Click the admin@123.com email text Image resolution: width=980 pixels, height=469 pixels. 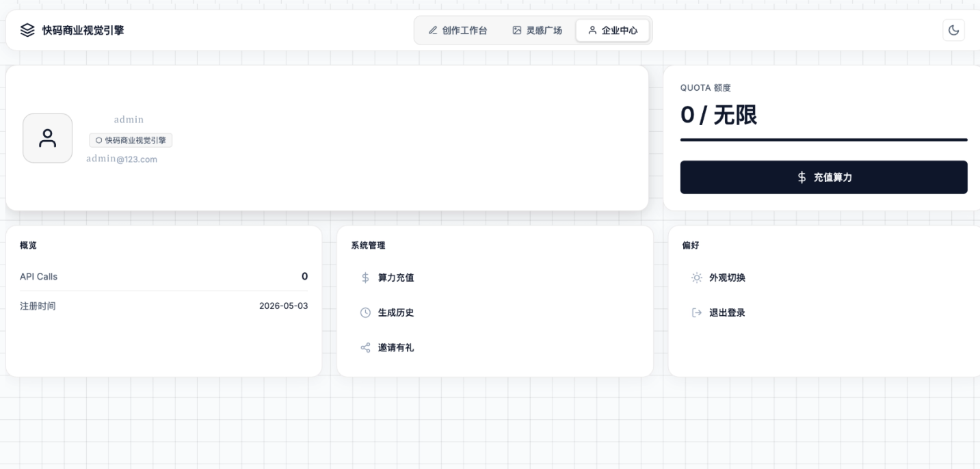click(122, 159)
